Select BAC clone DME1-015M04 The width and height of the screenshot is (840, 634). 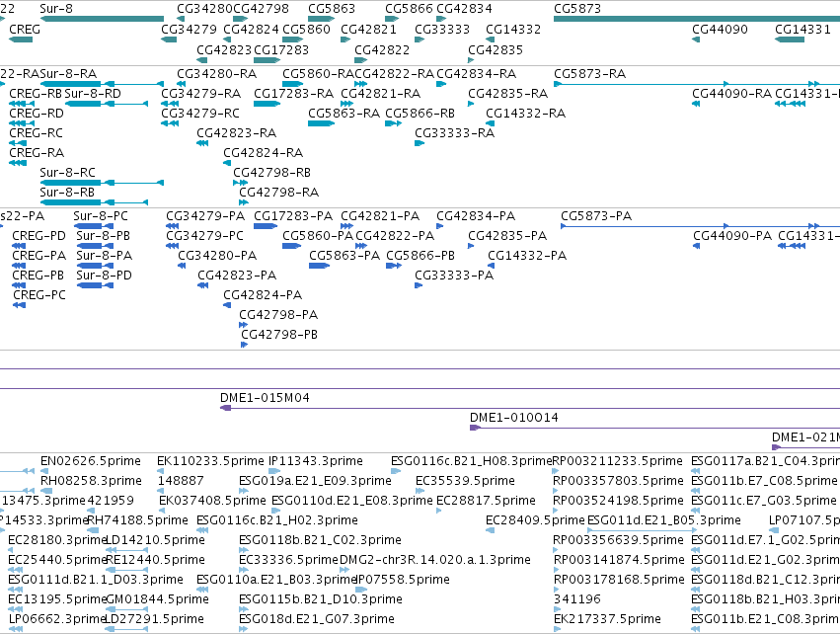coord(265,398)
